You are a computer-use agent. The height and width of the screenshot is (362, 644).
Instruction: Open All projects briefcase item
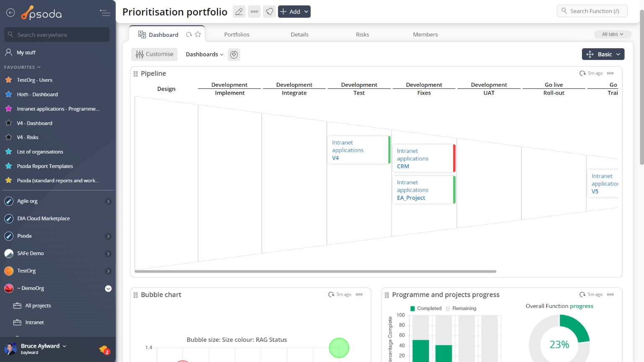coord(38,305)
